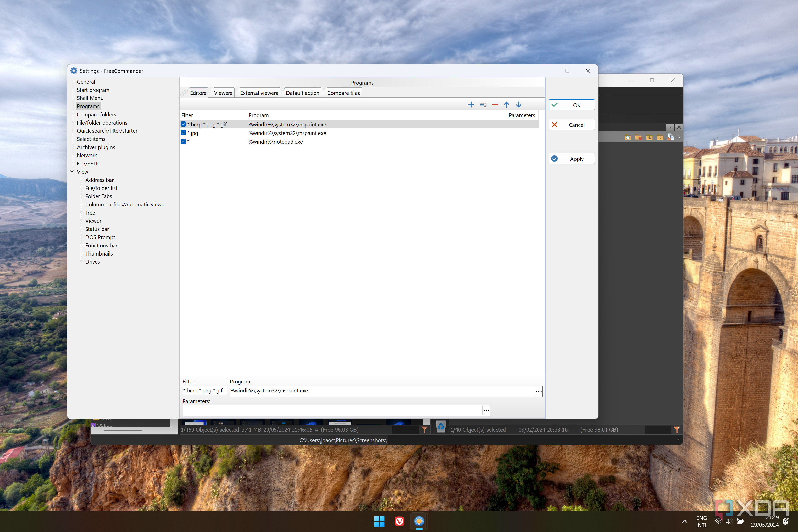Viewport: 798px width, 532px height.
Task: Click copy files/folder path icon in main window
Action: tap(671, 137)
